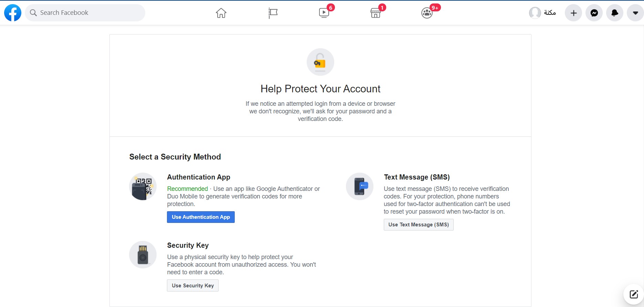The image size is (644, 307).
Task: Open the Notifications bell
Action: coord(615,13)
